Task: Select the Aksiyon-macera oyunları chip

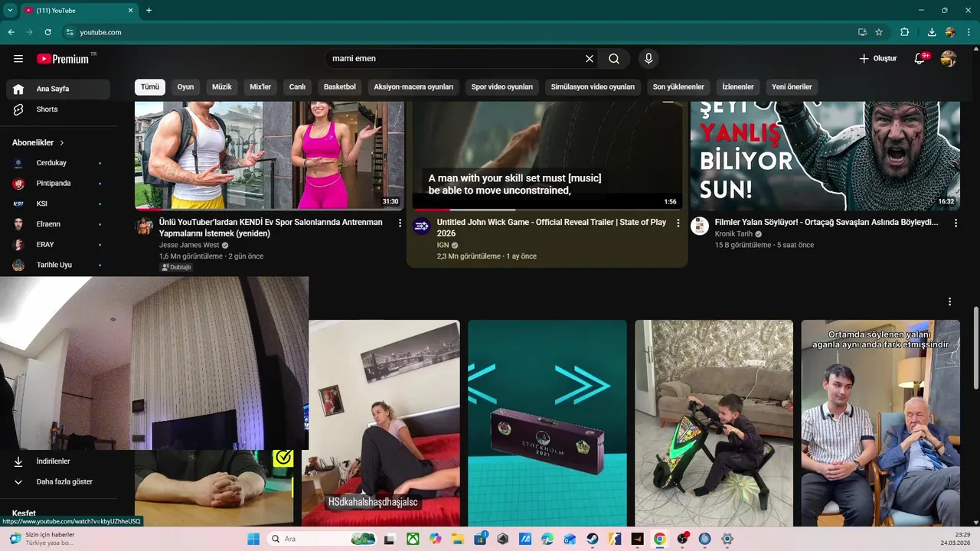Action: pos(413,86)
